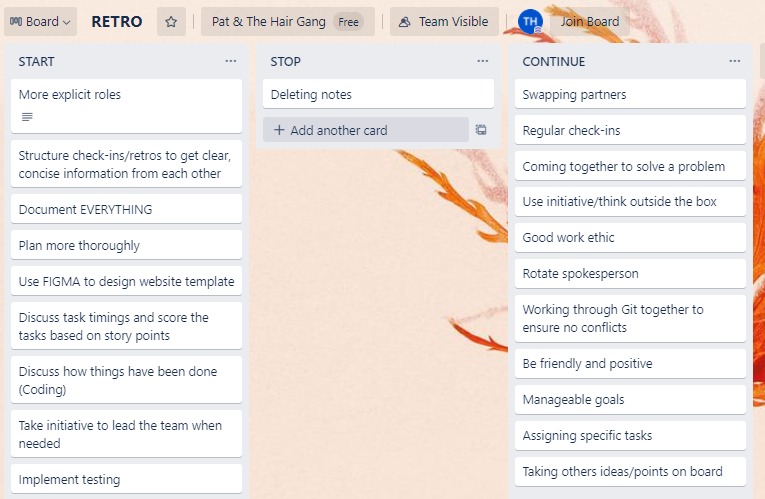Click the START list title
Viewport: 765px width, 499px height.
coord(37,61)
